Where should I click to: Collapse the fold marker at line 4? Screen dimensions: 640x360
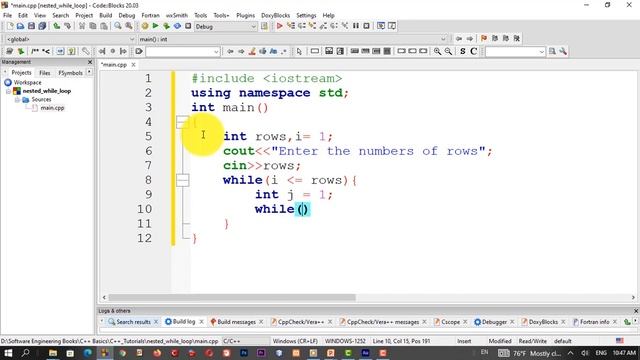click(182, 122)
